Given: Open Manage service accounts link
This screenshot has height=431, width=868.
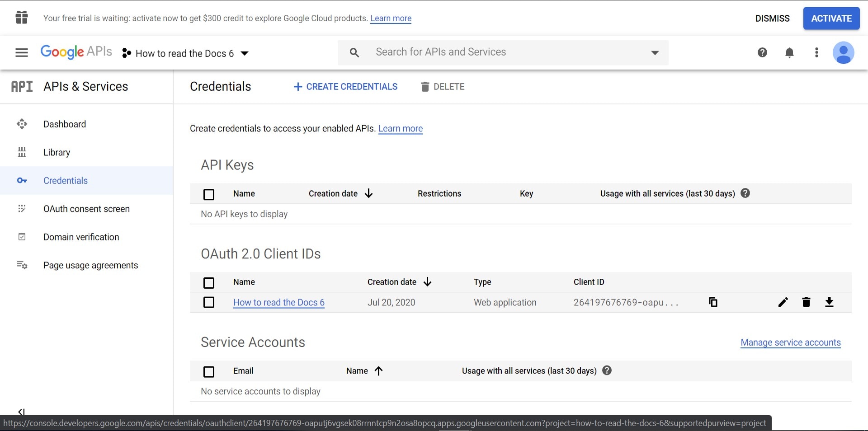Looking at the screenshot, I should (x=791, y=342).
